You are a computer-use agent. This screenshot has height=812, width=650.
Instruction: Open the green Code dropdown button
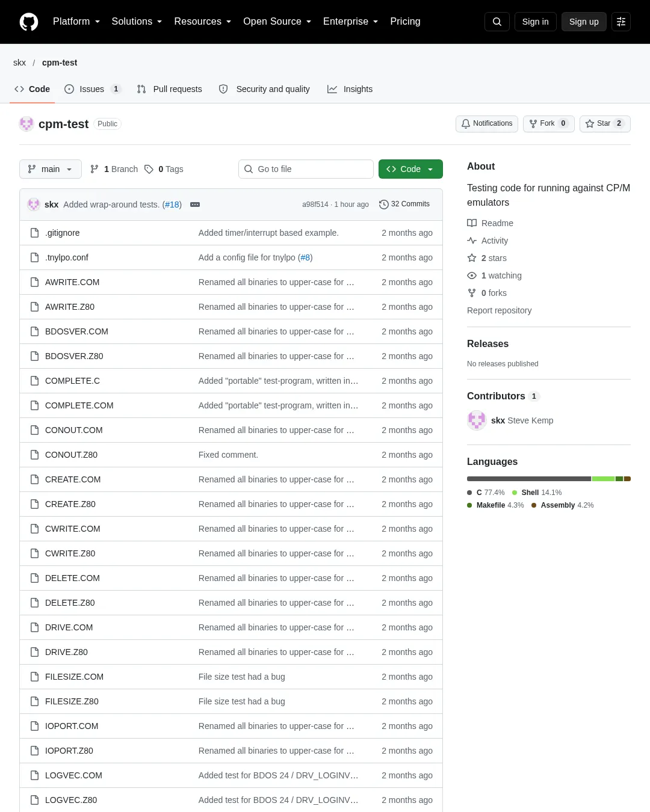pyautogui.click(x=410, y=169)
